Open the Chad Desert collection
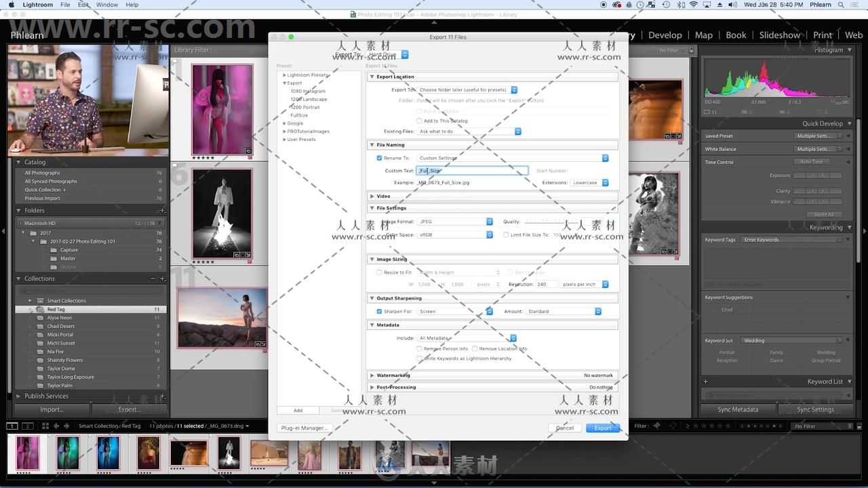 click(x=61, y=326)
